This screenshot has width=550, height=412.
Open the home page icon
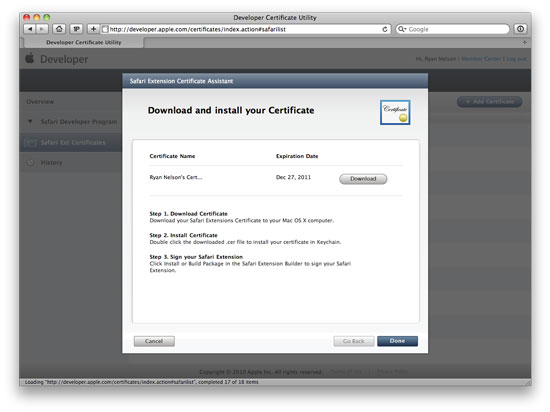[59, 29]
